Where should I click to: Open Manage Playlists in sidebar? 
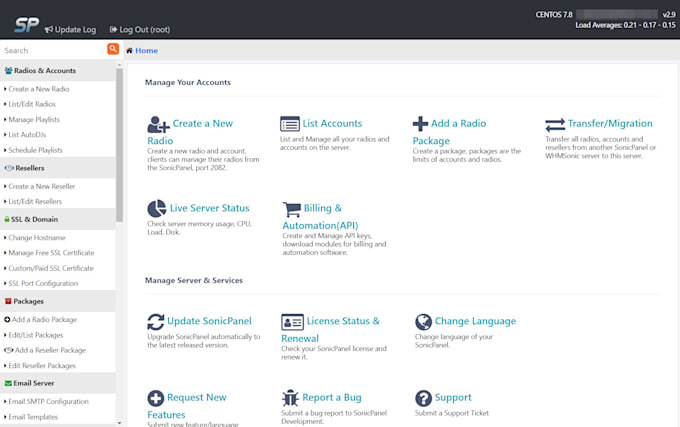(34, 120)
